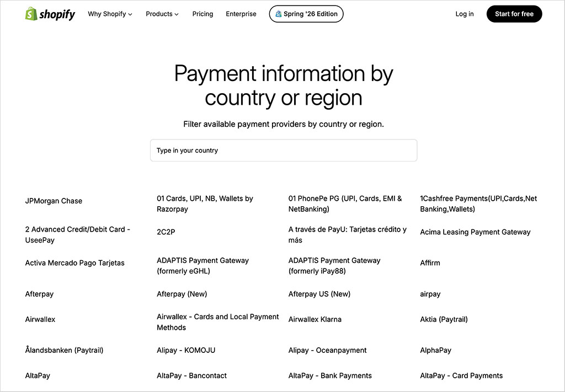This screenshot has width=565, height=392.
Task: Open the plain Airwallex provider
Action: (x=40, y=319)
